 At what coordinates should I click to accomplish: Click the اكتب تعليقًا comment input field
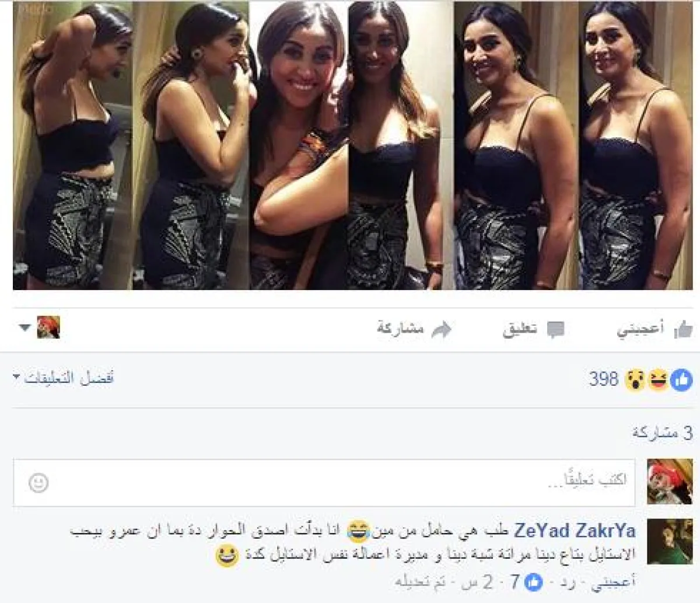tap(324, 482)
